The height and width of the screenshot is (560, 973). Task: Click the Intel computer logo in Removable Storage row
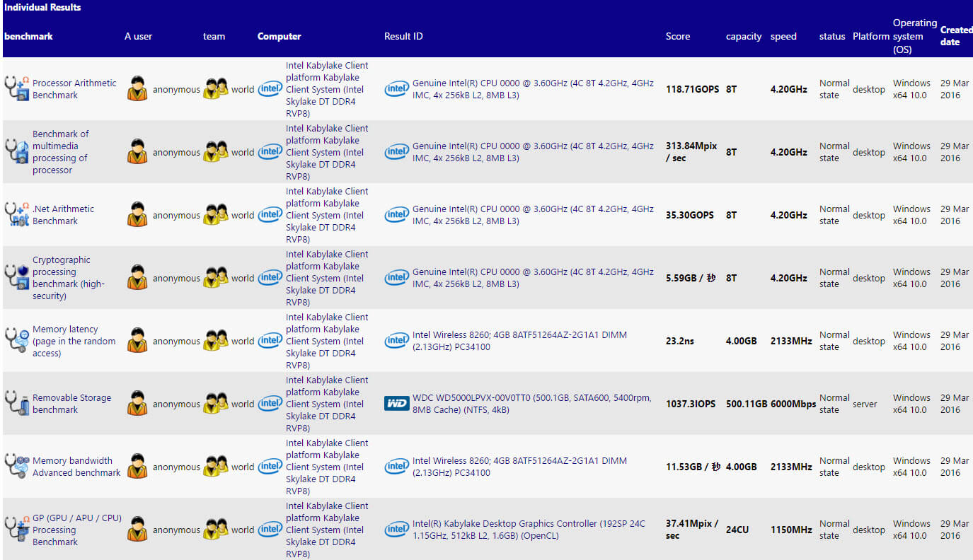click(270, 404)
